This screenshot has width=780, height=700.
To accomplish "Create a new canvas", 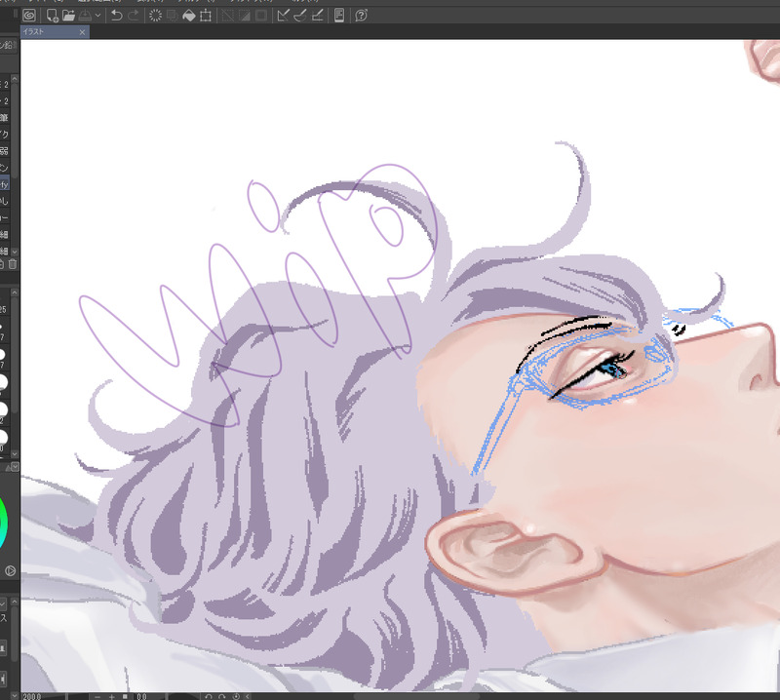I will tap(52, 16).
